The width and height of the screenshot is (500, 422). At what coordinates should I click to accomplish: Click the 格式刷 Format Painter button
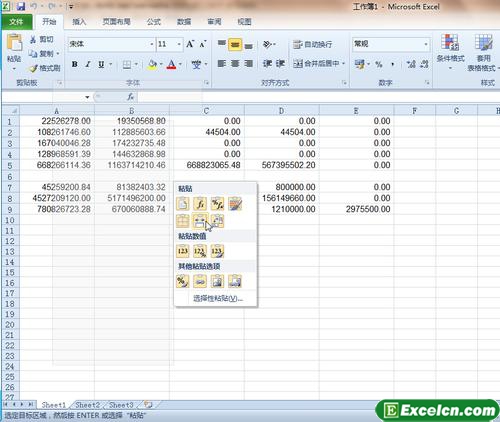pyautogui.click(x=44, y=68)
